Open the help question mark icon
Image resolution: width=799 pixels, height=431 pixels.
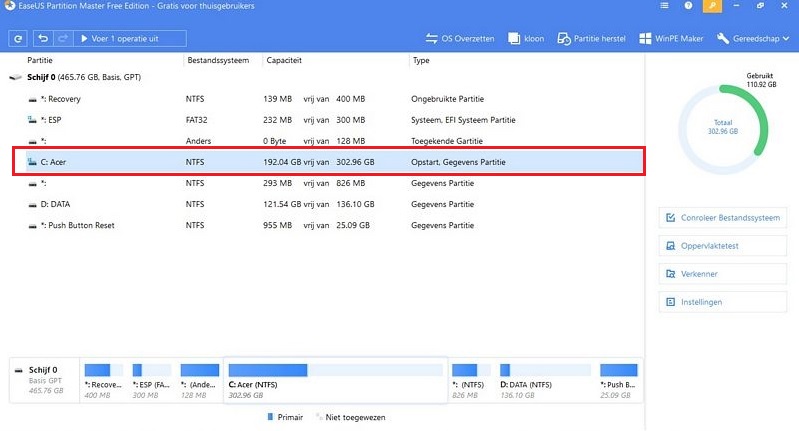point(688,6)
